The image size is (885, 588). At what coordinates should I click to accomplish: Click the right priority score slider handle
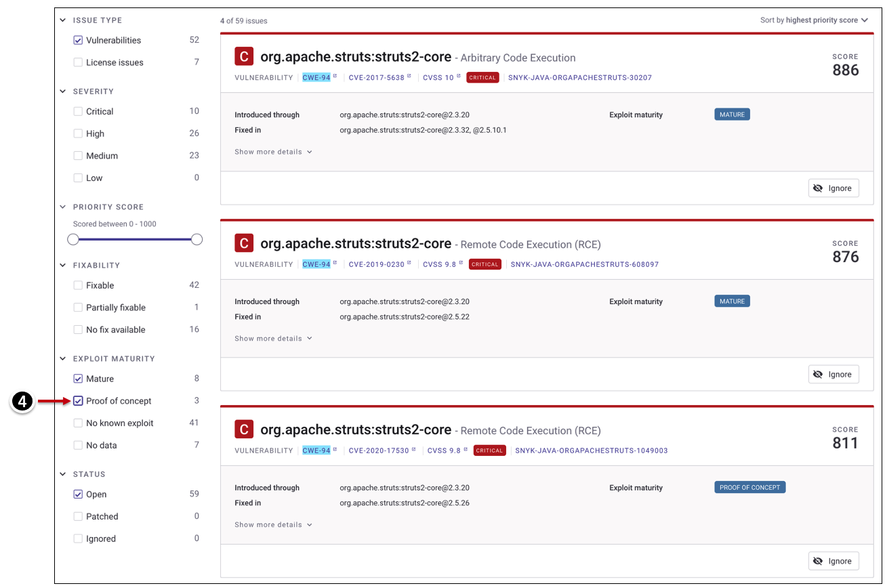(x=197, y=239)
